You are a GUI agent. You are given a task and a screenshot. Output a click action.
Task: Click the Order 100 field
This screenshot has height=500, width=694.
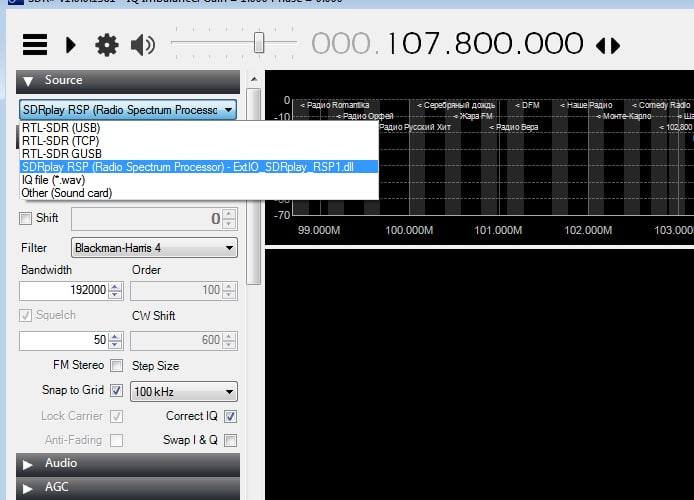(176, 290)
